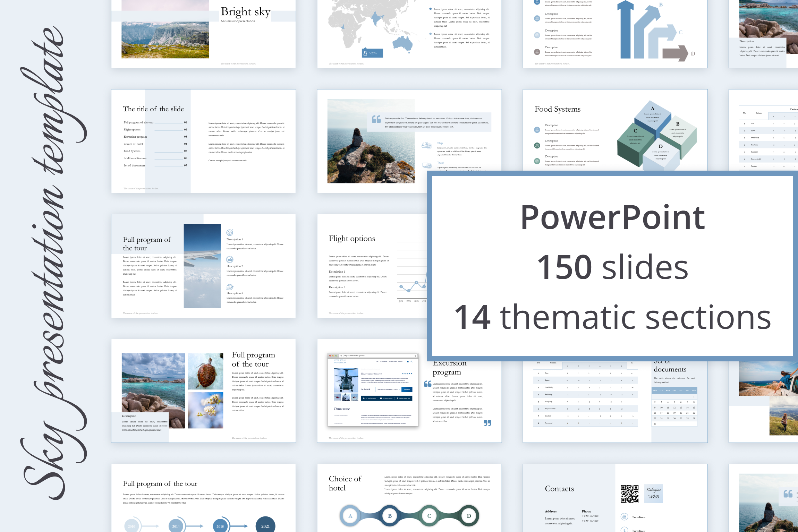
Task: Click the 'Excursion program' agenda entry
Action: [x=135, y=137]
